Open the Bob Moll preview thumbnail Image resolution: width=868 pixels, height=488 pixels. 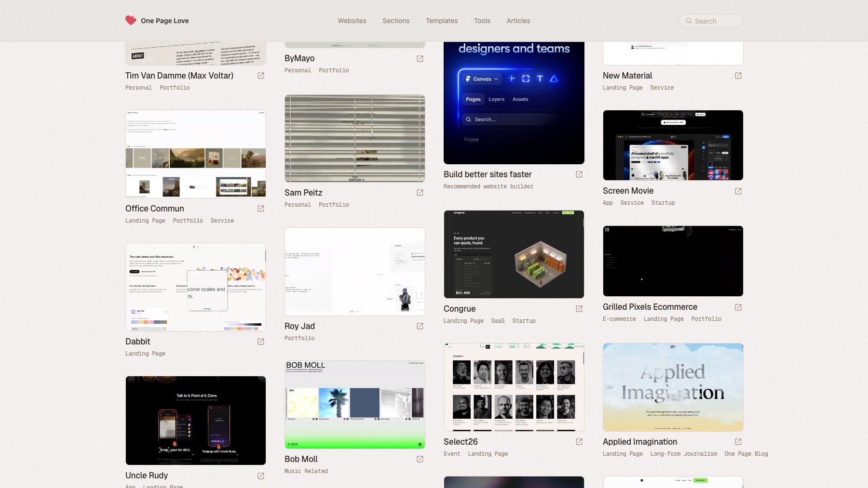355,405
